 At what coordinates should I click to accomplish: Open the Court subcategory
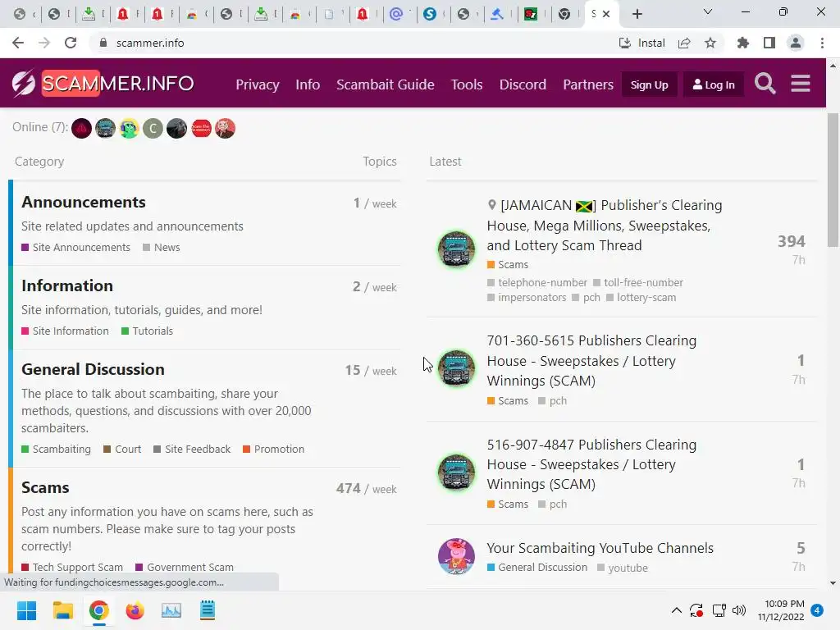pyautogui.click(x=122, y=449)
